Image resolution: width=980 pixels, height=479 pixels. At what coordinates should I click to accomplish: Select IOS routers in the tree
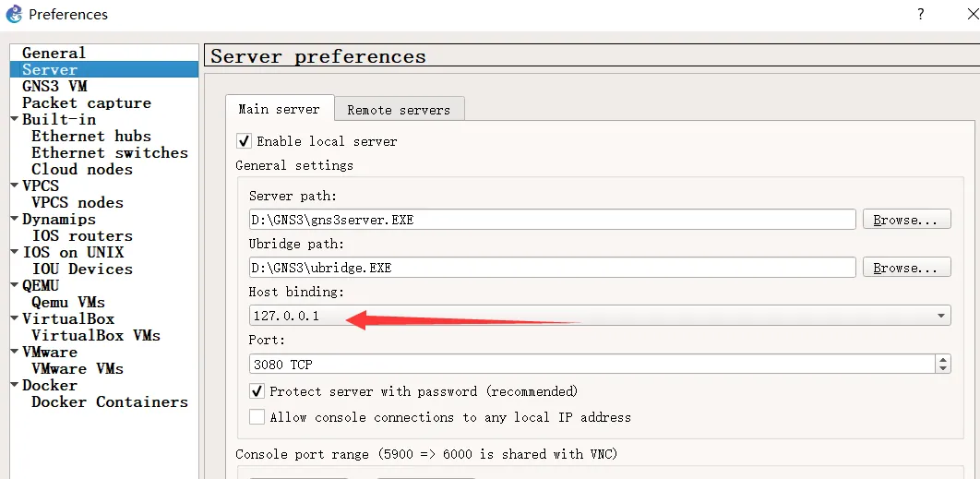click(x=82, y=235)
